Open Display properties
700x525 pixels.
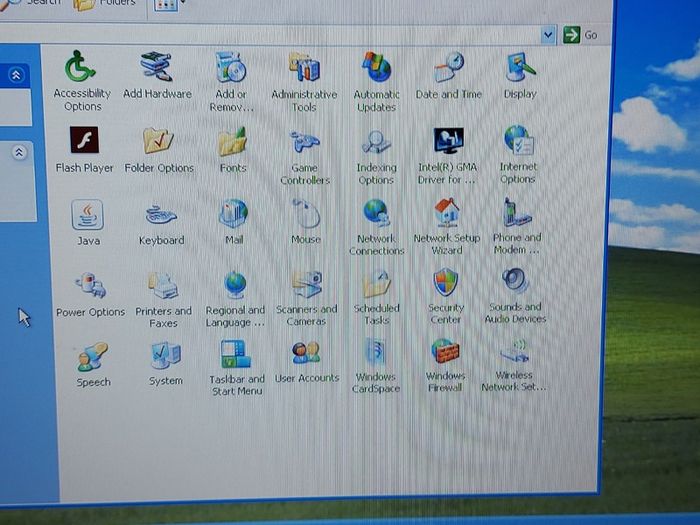click(520, 75)
